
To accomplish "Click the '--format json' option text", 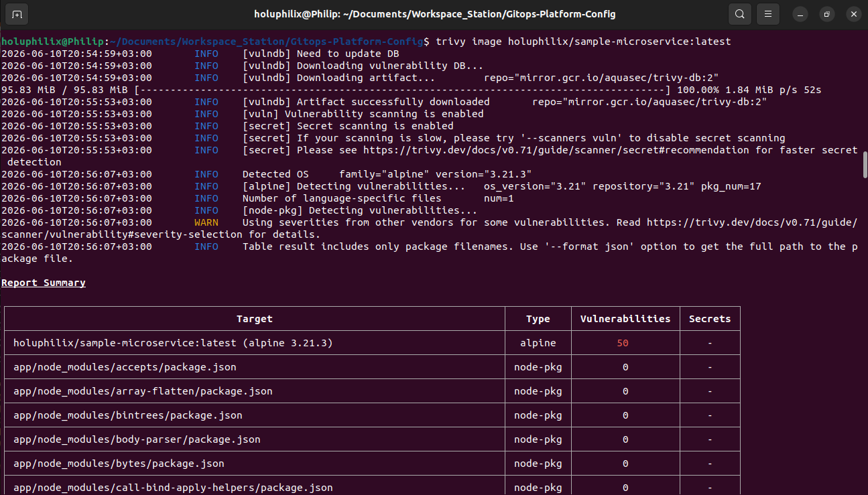I will coord(593,246).
